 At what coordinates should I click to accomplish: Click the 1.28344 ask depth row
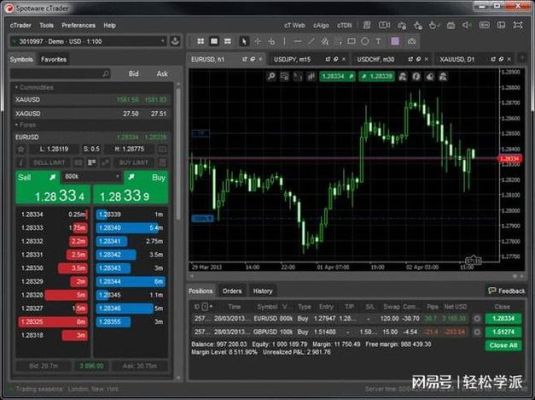coord(130,282)
